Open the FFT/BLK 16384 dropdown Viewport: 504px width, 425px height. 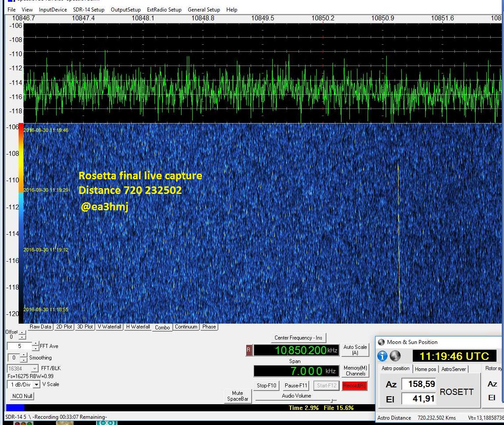coord(35,368)
